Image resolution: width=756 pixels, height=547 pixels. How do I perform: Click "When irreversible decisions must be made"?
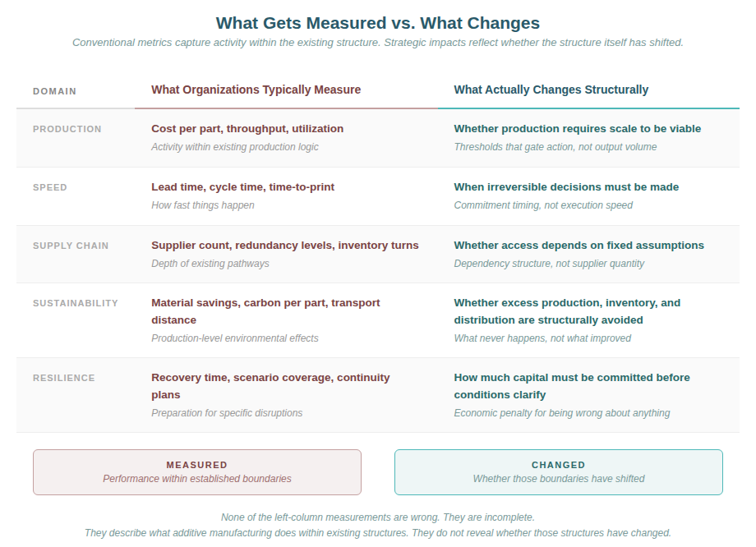pyautogui.click(x=566, y=187)
